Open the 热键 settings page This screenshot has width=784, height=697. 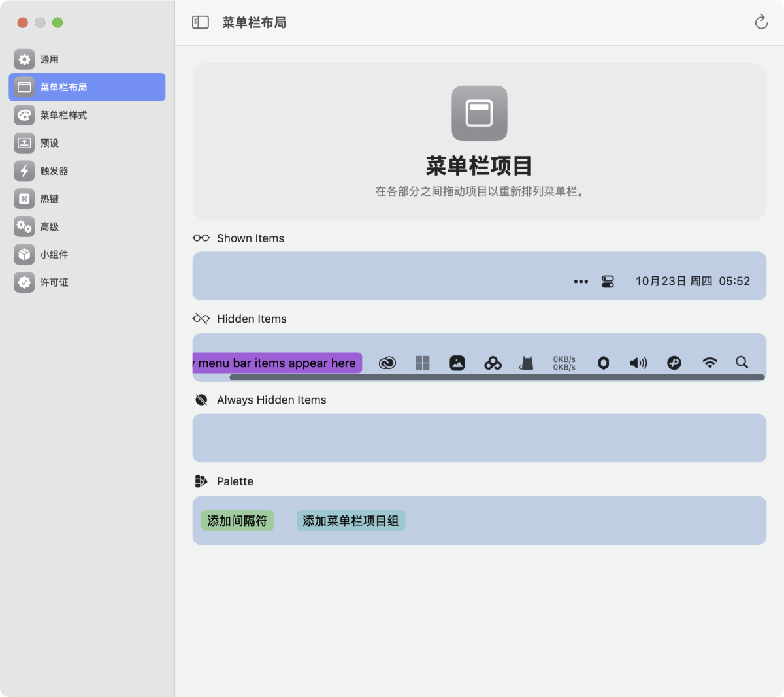(x=49, y=199)
